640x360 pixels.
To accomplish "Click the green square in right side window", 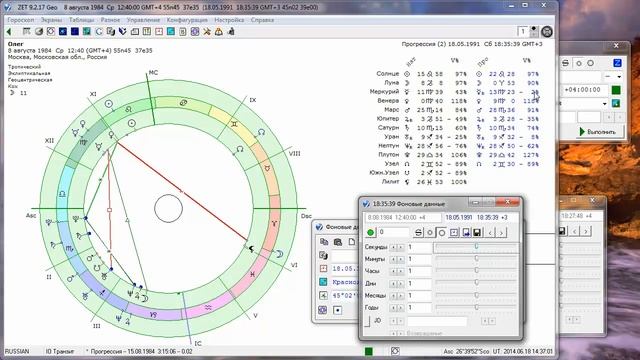I will (x=616, y=89).
